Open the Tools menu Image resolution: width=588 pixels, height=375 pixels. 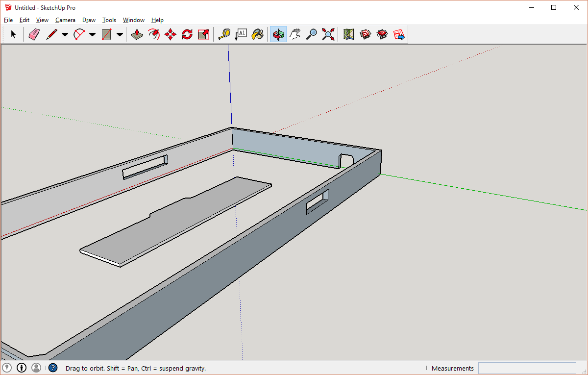click(x=109, y=20)
